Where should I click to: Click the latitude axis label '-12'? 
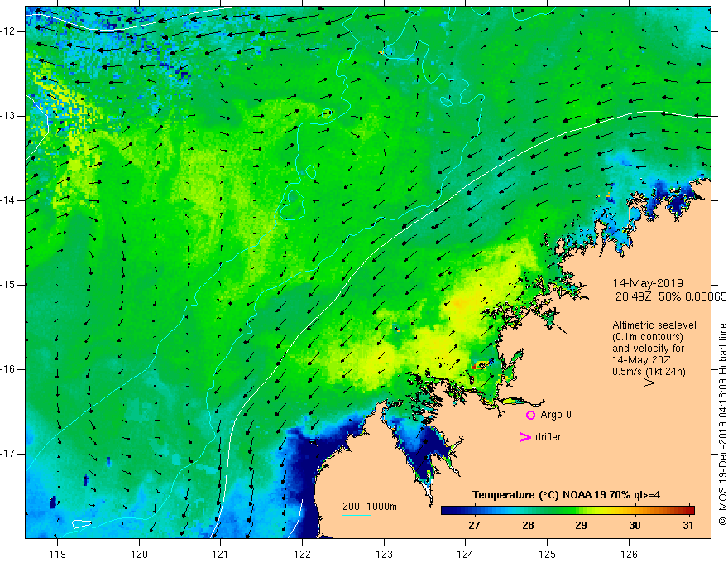[8, 31]
